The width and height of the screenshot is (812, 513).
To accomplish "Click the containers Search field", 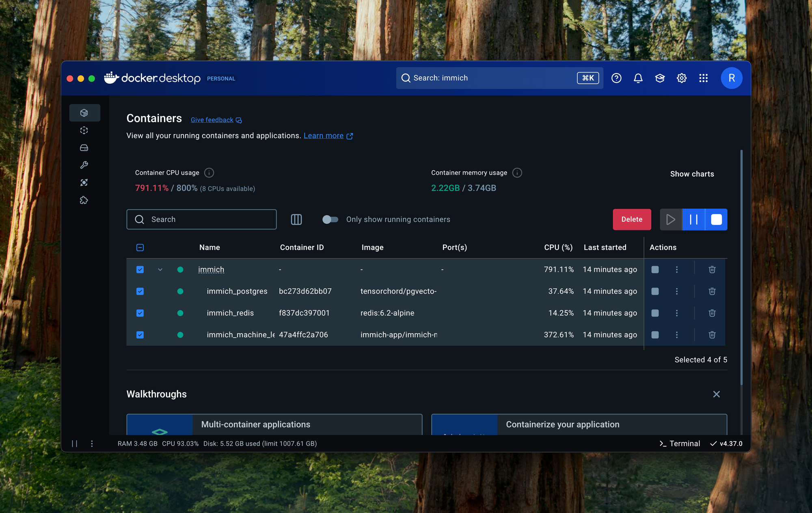I will (x=201, y=219).
